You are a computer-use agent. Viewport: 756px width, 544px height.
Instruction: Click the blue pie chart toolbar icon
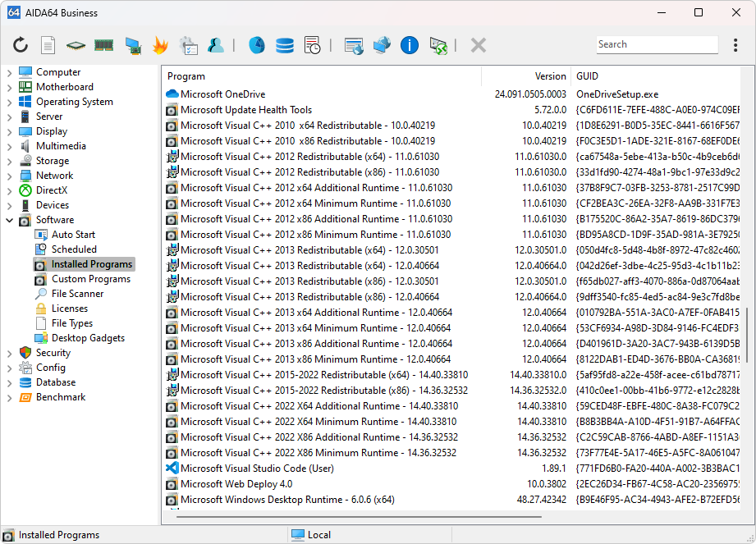[256, 45]
